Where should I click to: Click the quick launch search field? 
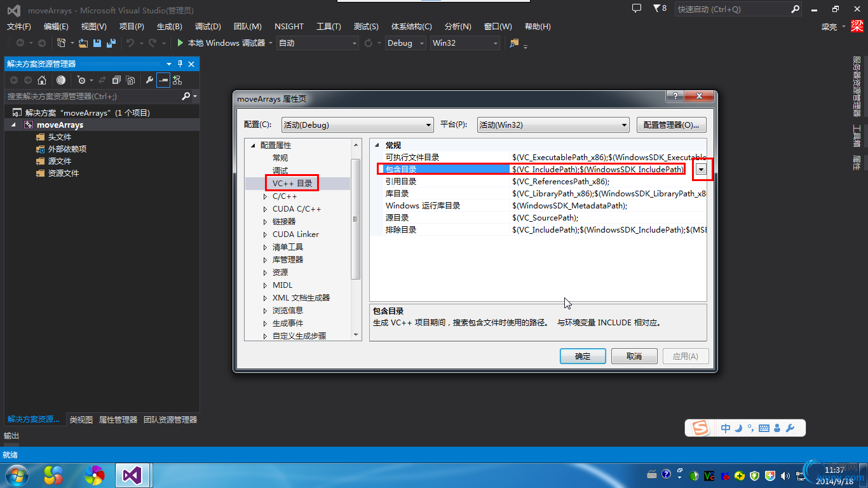pyautogui.click(x=732, y=9)
